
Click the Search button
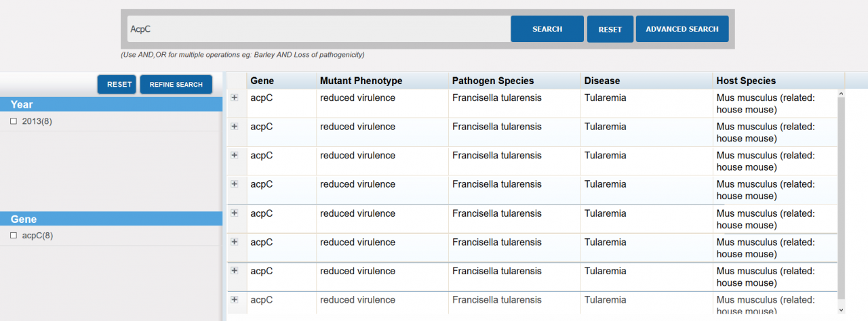pos(547,29)
